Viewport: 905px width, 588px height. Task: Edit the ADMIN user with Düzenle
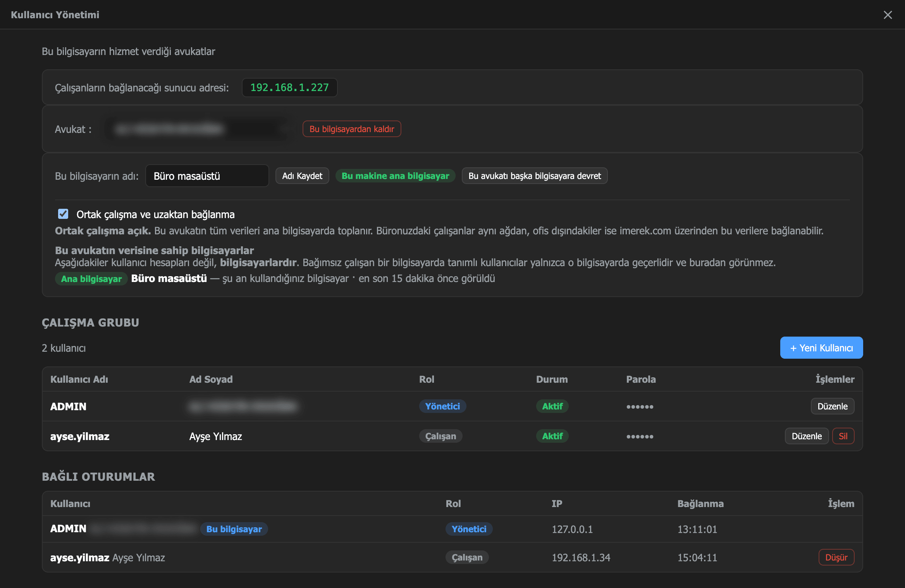coord(833,406)
